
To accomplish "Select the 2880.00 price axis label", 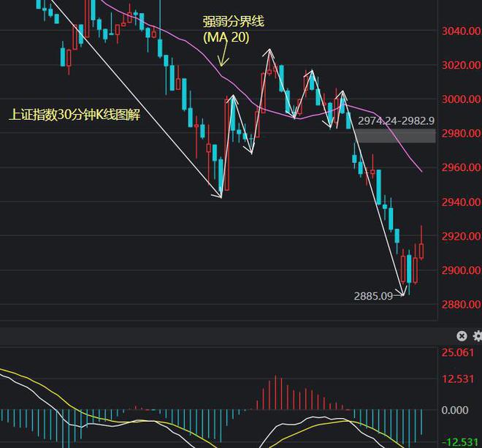I will (461, 305).
